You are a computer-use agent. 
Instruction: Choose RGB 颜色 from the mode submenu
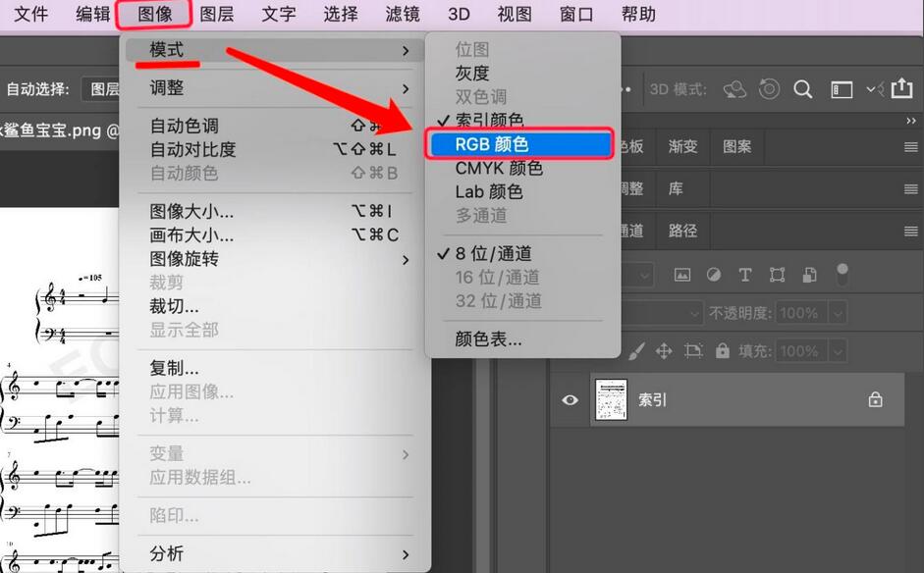coord(522,143)
